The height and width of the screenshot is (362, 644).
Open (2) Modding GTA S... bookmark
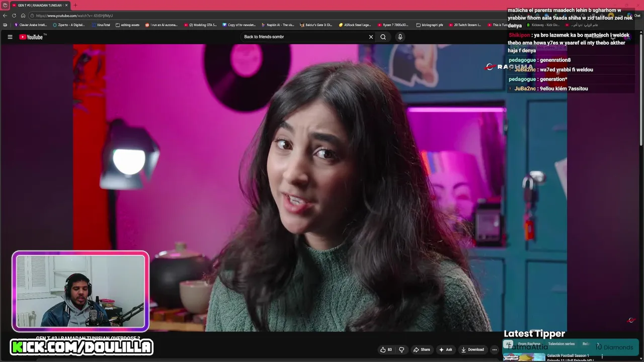click(200, 25)
